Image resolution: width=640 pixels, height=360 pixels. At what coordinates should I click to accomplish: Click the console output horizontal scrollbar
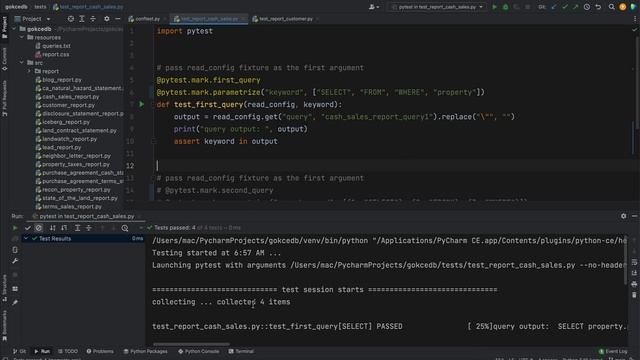click(x=191, y=344)
